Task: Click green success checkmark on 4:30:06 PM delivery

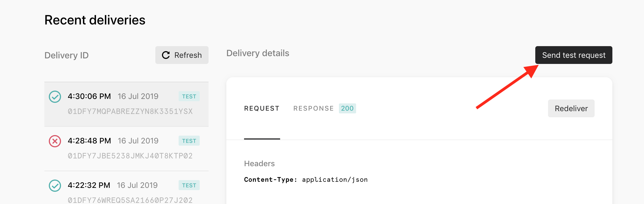Action: pyautogui.click(x=55, y=97)
